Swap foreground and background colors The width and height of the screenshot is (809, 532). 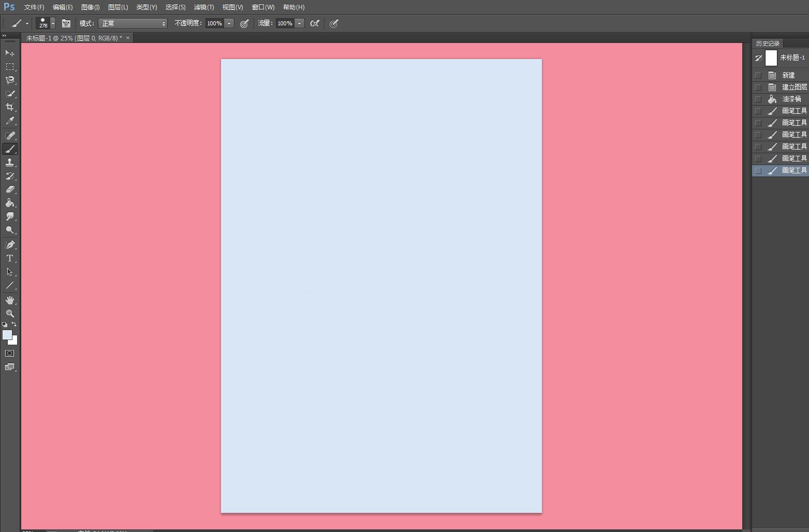pos(14,324)
